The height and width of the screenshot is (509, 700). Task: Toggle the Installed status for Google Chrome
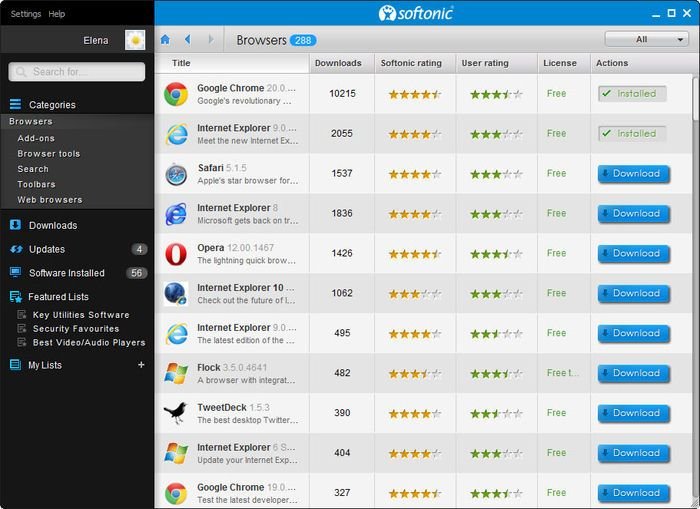pyautogui.click(x=631, y=94)
